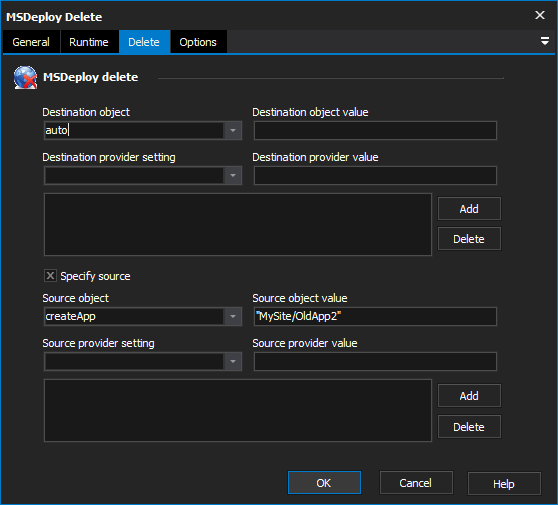This screenshot has height=505, width=558.
Task: Switch to the Runtime tab
Action: point(89,42)
